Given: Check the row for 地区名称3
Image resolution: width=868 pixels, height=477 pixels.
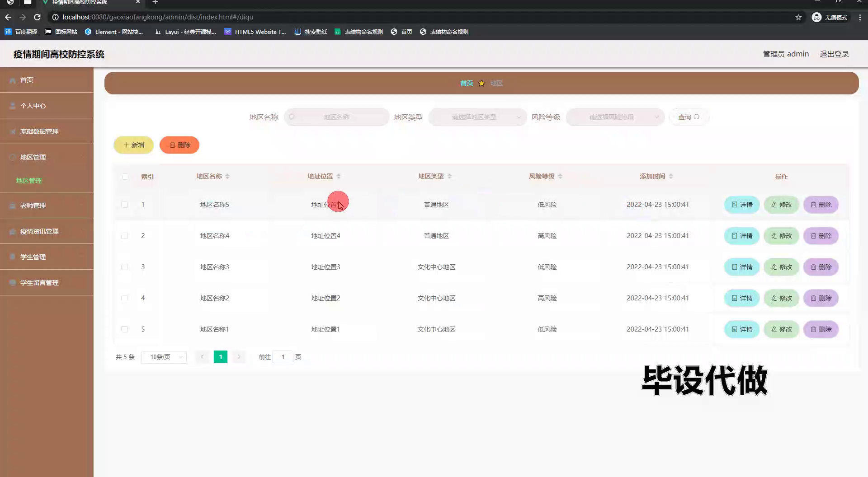Looking at the screenshot, I should pyautogui.click(x=124, y=267).
